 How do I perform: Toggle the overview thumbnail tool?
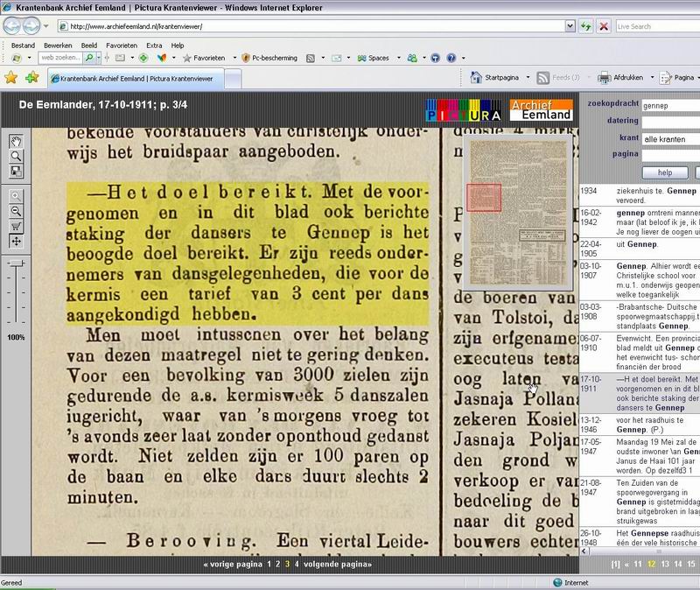click(x=16, y=171)
